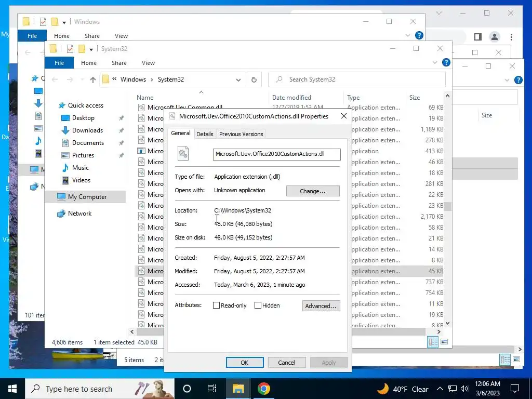The height and width of the screenshot is (399, 532).
Task: Click the grayed Apply button
Action: (328, 362)
